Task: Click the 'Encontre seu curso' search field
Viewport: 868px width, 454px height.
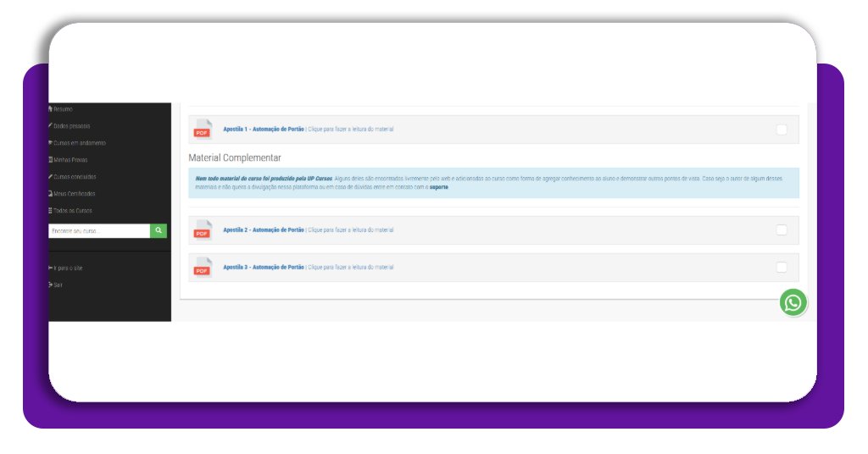Action: pyautogui.click(x=99, y=231)
